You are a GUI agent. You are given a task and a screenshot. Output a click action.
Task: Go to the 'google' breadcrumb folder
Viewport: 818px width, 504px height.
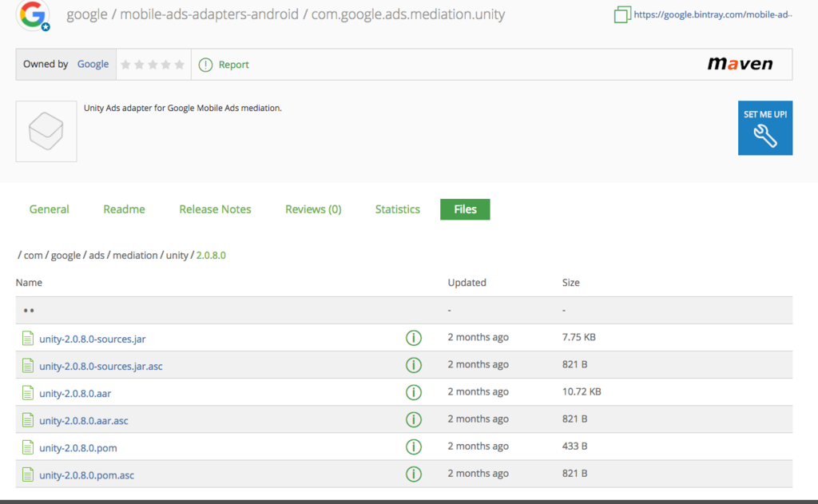tap(66, 255)
